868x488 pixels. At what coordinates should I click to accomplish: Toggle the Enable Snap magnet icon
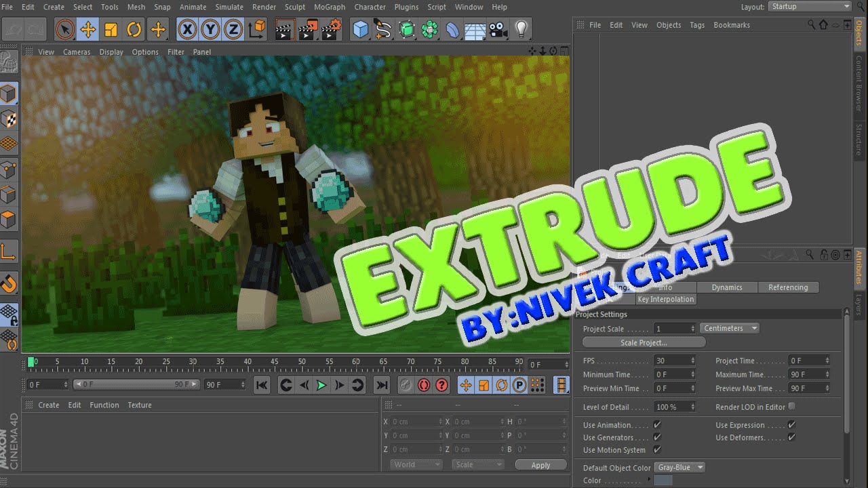coord(9,282)
